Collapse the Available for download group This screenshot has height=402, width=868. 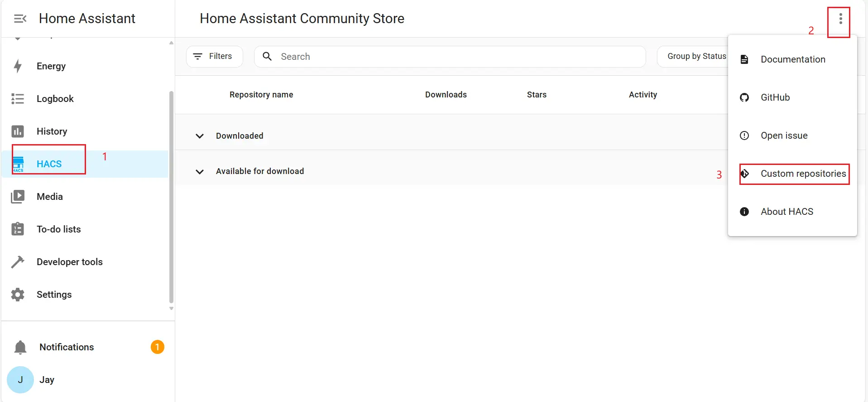click(199, 172)
